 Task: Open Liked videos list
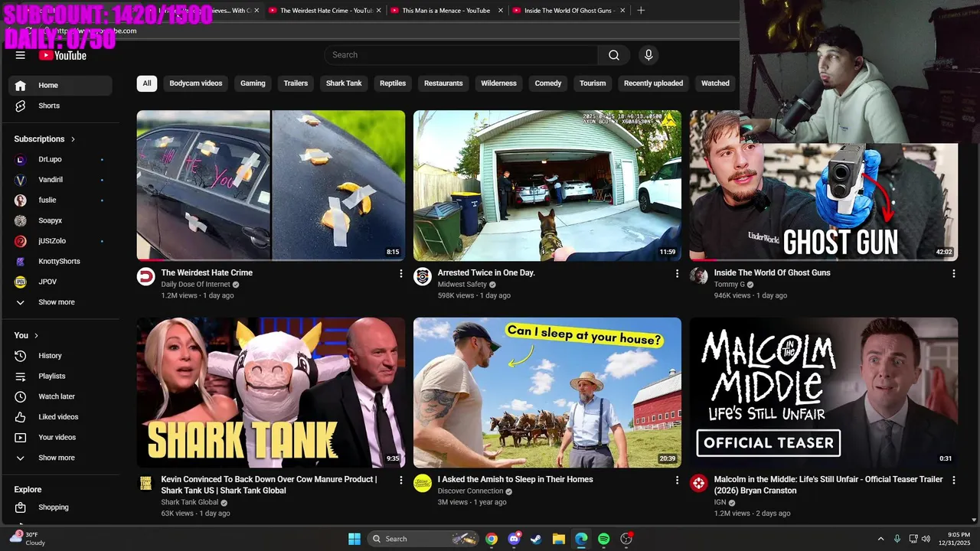[60, 417]
